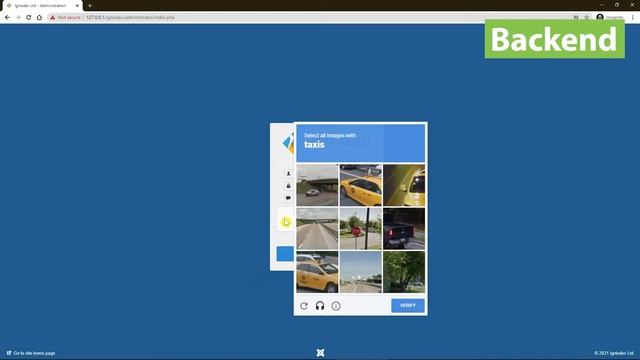Viewport: 640px width, 360px height.
Task: Click the username user icon
Action: coord(288,173)
